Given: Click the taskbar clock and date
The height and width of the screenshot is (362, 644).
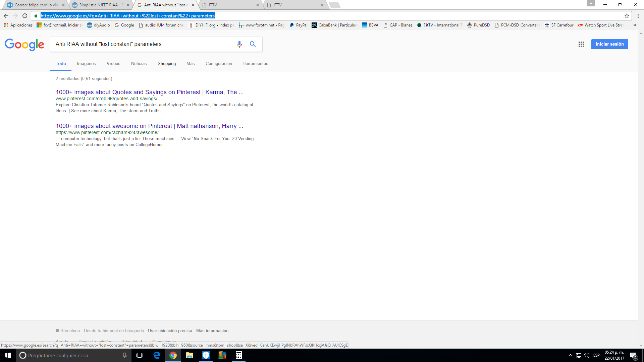Looking at the screenshot, I should pos(614,355).
